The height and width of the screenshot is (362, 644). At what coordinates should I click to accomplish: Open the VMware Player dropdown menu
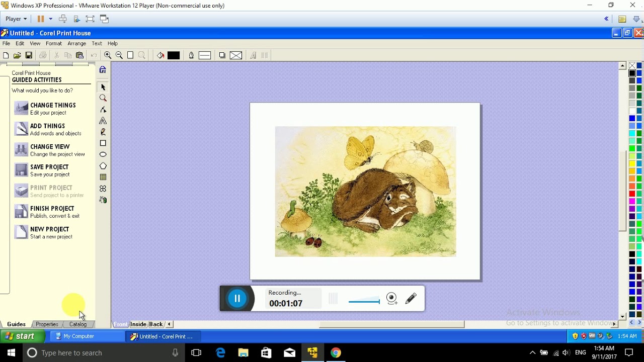(x=16, y=19)
